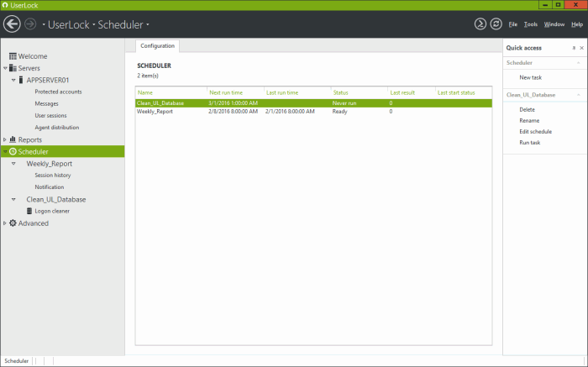
Task: Click Scheduler status bar entry
Action: tap(17, 361)
